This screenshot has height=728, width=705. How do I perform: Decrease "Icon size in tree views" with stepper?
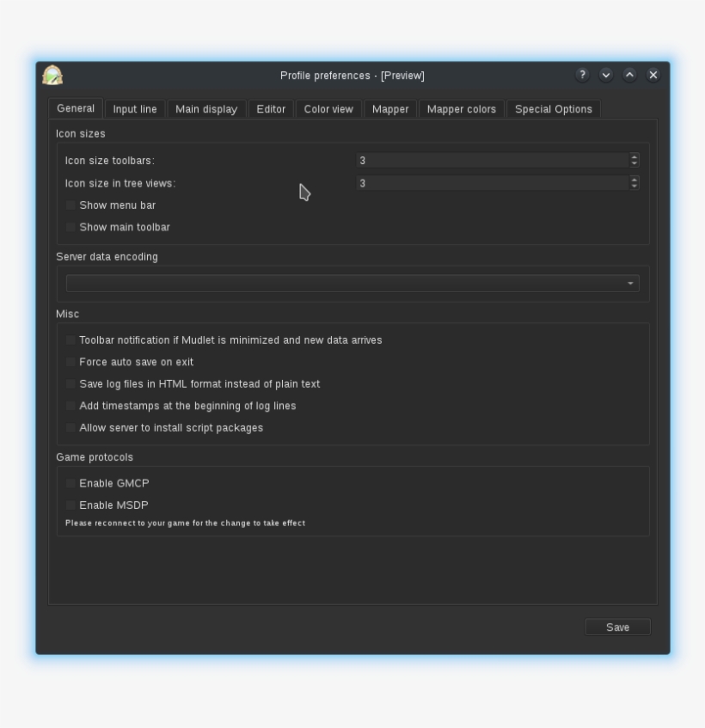click(634, 186)
